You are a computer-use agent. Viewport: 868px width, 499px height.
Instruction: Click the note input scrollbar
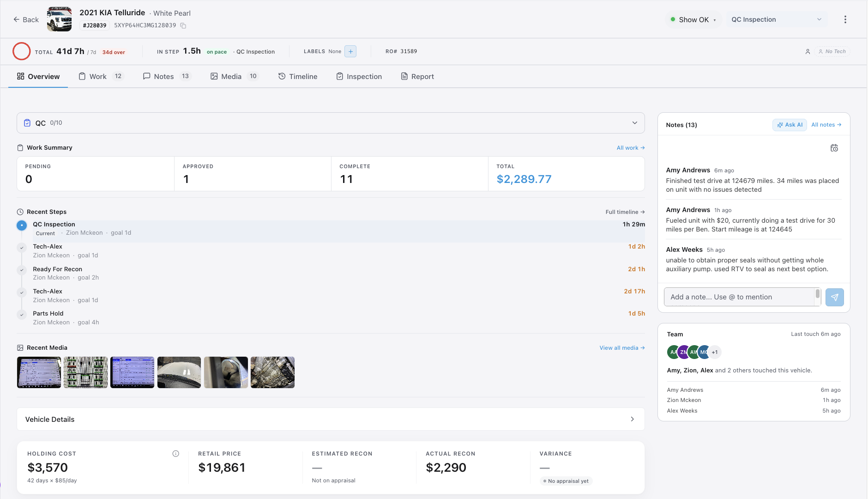click(818, 294)
